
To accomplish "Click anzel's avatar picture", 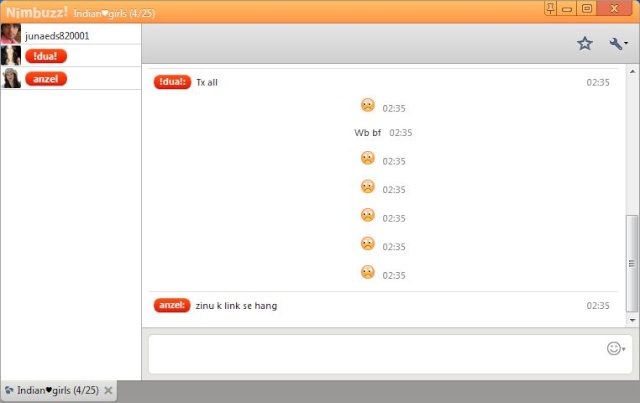I will click(11, 78).
